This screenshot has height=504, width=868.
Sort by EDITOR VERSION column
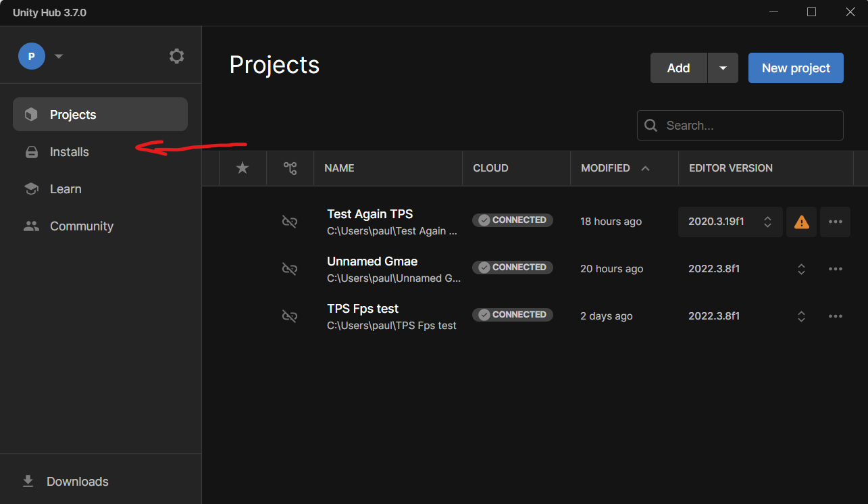pyautogui.click(x=731, y=168)
